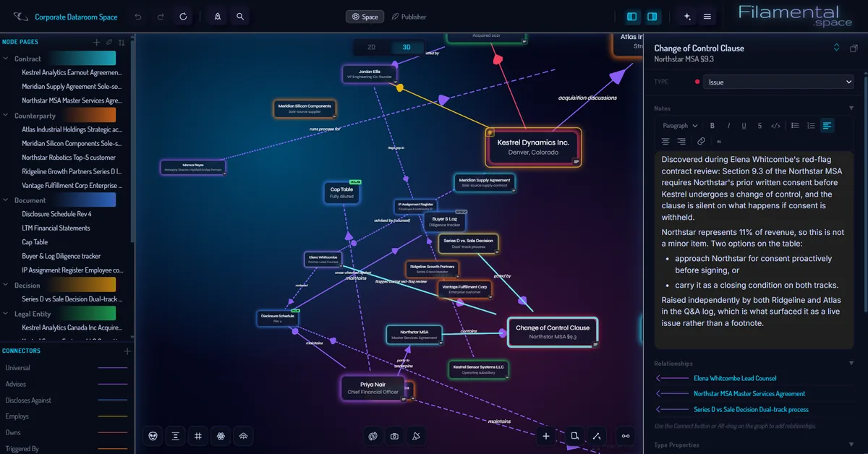
Task: Add a connector with the Connectors plus icon
Action: coord(127,351)
